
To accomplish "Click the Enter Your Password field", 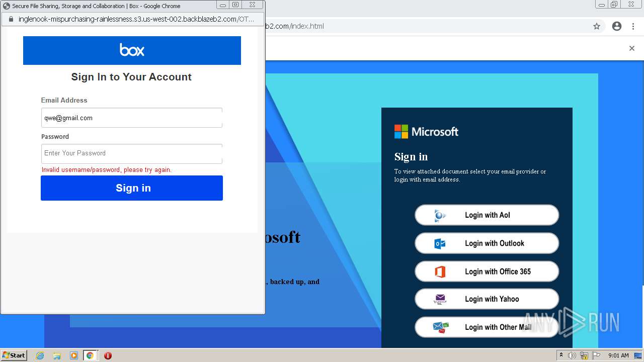I will click(132, 153).
